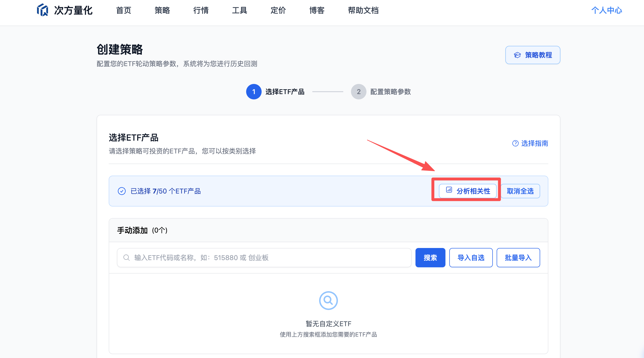
Task: Open the 首页 navigation item
Action: (x=123, y=10)
